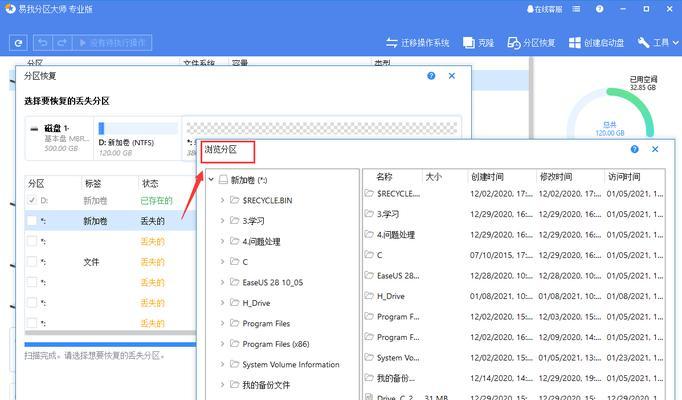Image resolution: width=682 pixels, height=400 pixels.
Task: Click help icon in 分区恢复 dialog
Action: click(431, 76)
